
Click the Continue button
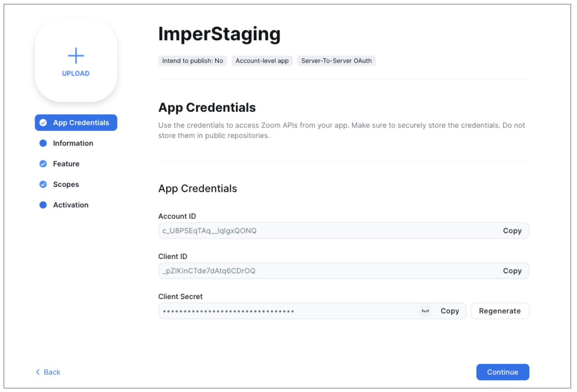tap(502, 372)
